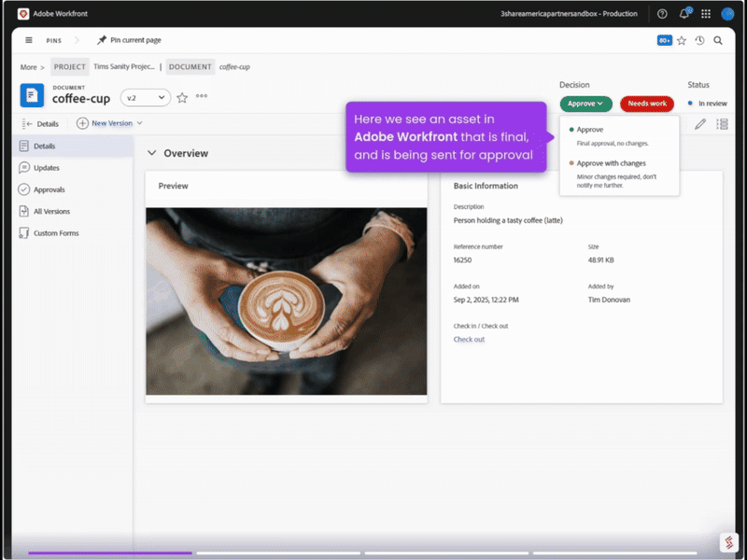Open the All Versions sidebar tab
Image resolution: width=747 pixels, height=560 pixels.
[x=73, y=212]
